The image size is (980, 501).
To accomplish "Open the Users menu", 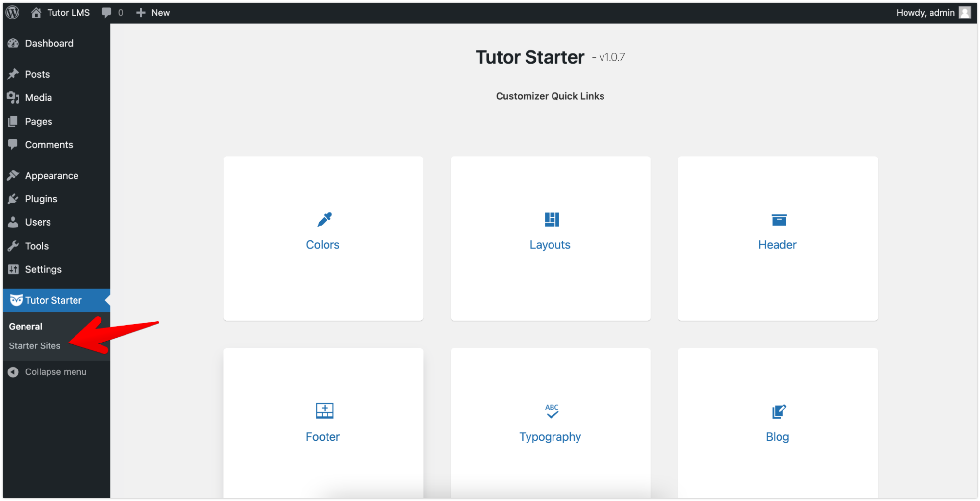I will [57, 222].
